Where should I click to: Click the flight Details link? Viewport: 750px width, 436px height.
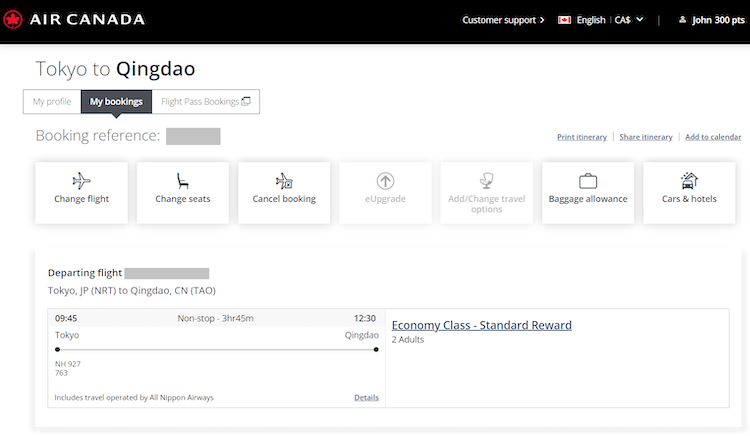pyautogui.click(x=366, y=397)
